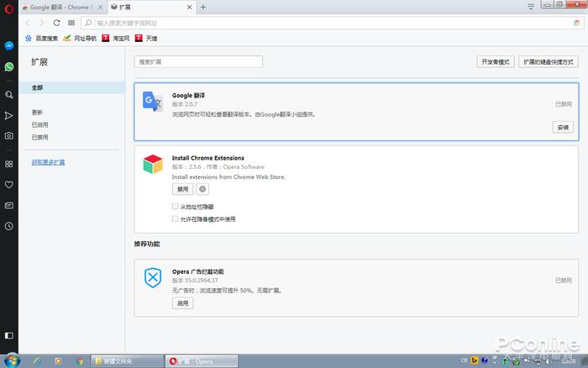
Task: Open 获取更多扩展 link
Action: (48, 162)
